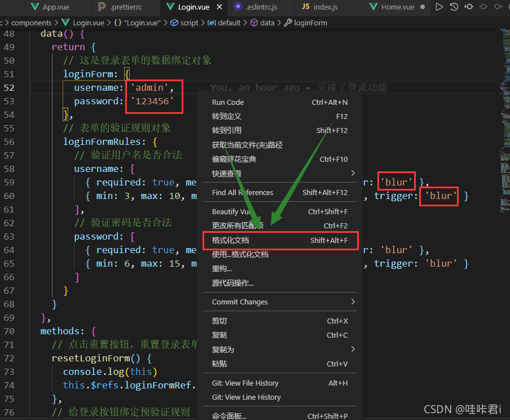Choose 重构... menu entry
Viewport: 510px width, 420px height.
coord(280,269)
